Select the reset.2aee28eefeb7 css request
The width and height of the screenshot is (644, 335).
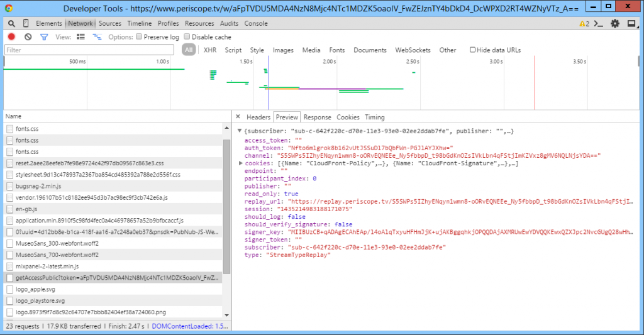pyautogui.click(x=113, y=163)
